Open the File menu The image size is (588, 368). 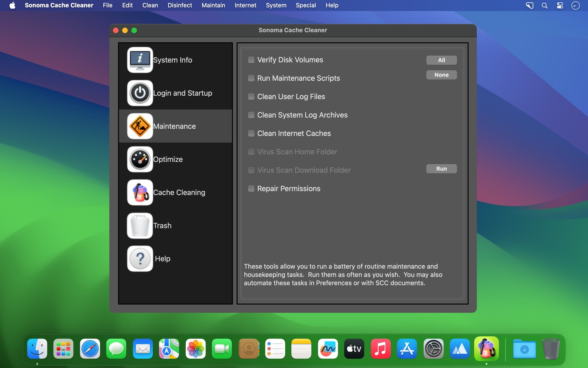[x=107, y=5]
